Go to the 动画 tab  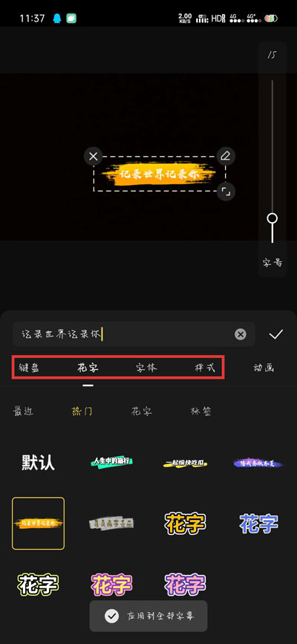point(264,368)
